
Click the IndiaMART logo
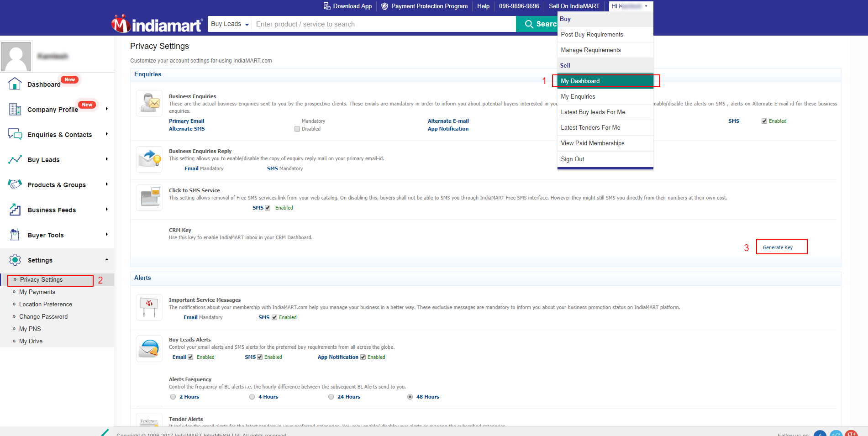tap(157, 24)
